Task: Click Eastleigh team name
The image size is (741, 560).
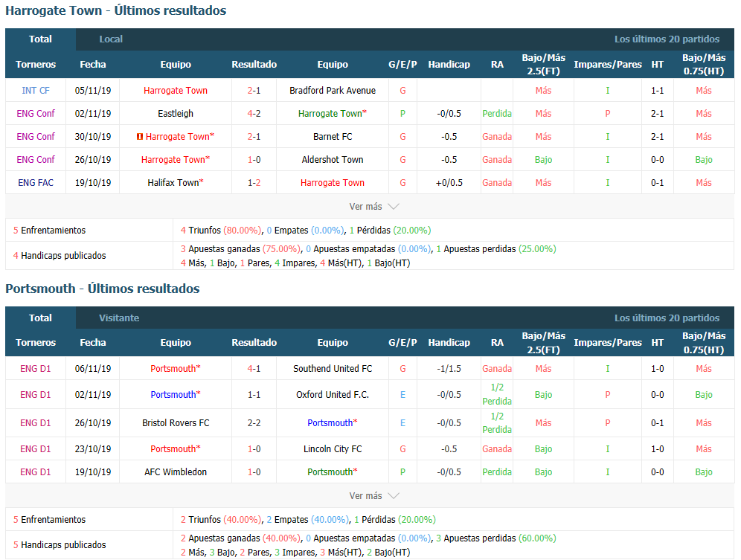Action: point(176,114)
